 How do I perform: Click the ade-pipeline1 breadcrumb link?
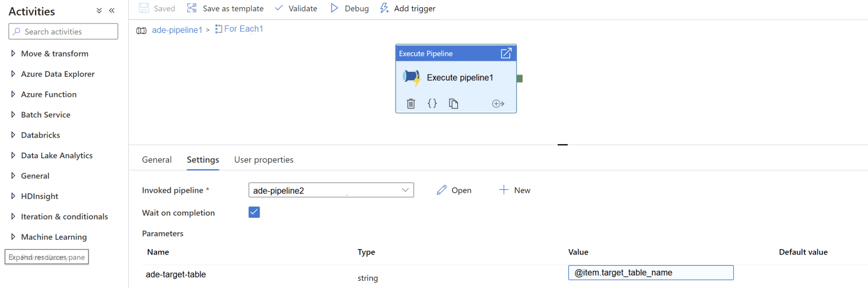177,30
